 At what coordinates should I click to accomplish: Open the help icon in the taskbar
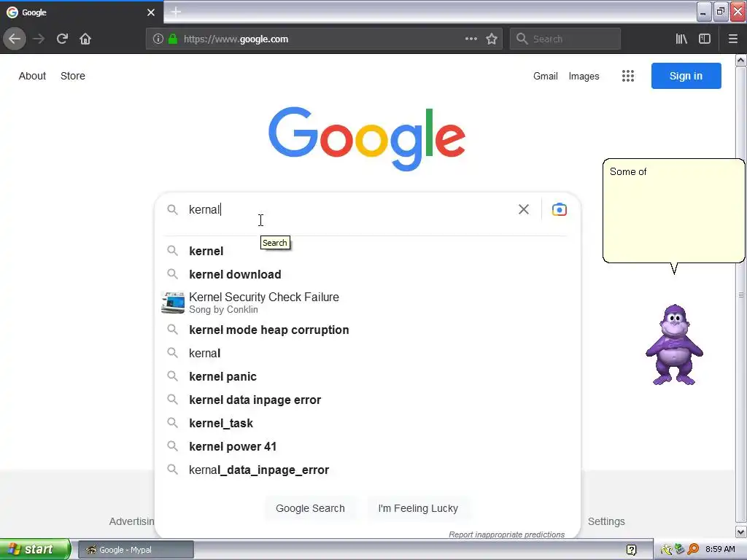631,550
